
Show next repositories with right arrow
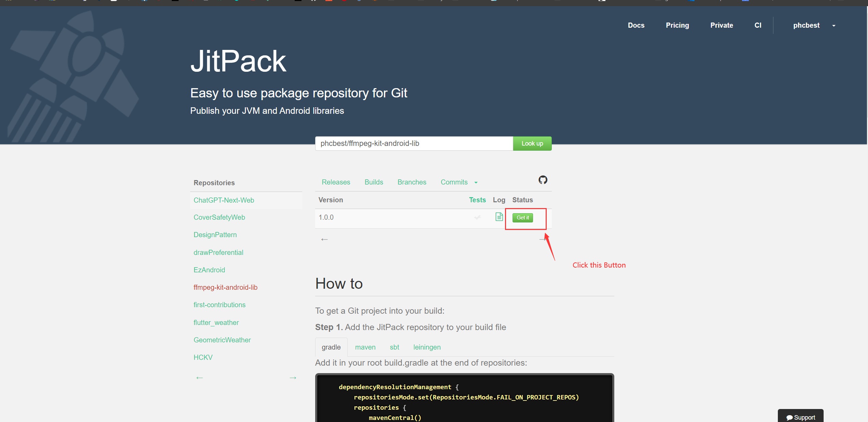click(x=293, y=378)
